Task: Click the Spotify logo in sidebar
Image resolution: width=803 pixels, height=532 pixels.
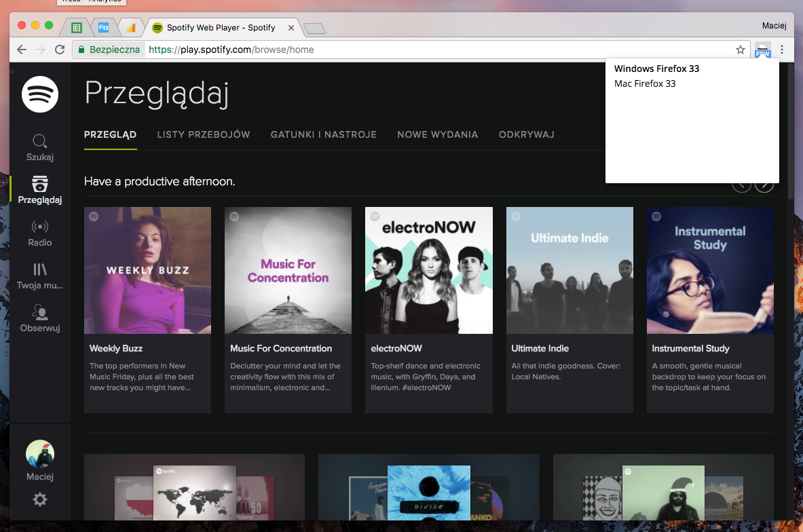Action: 40,94
